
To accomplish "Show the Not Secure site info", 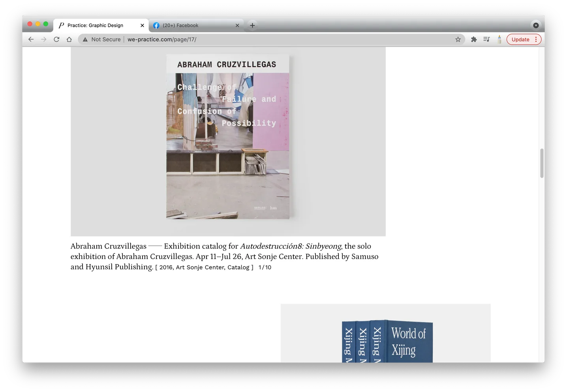I will pos(101,39).
